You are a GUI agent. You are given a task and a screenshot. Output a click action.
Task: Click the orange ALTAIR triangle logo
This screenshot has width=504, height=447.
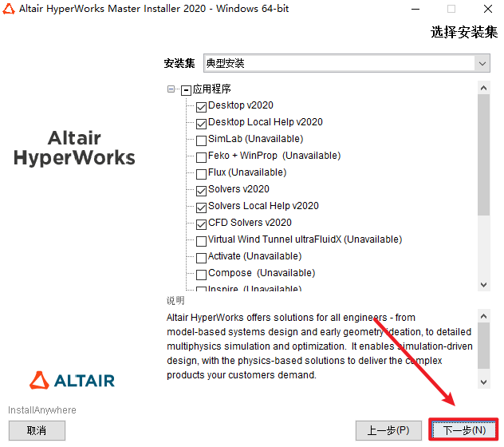(x=39, y=381)
